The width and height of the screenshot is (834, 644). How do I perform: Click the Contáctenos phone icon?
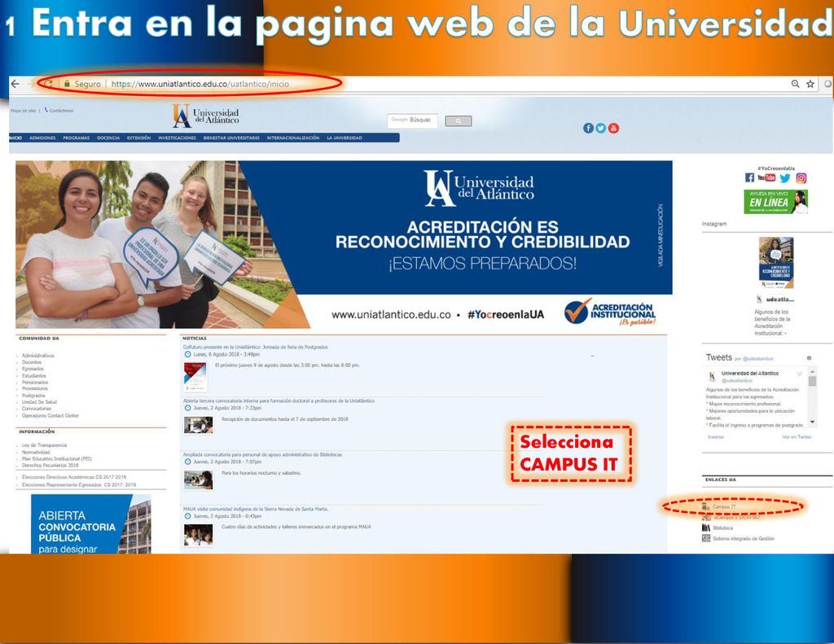tap(46, 110)
